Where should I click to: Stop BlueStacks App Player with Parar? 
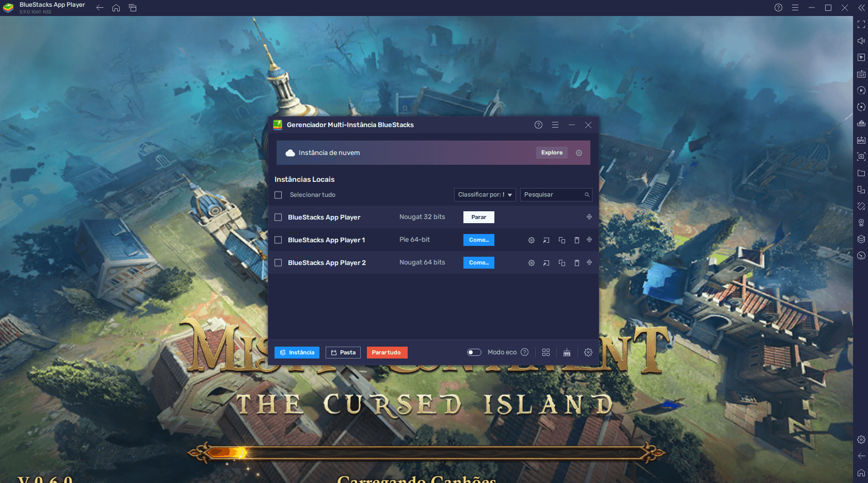pos(479,217)
